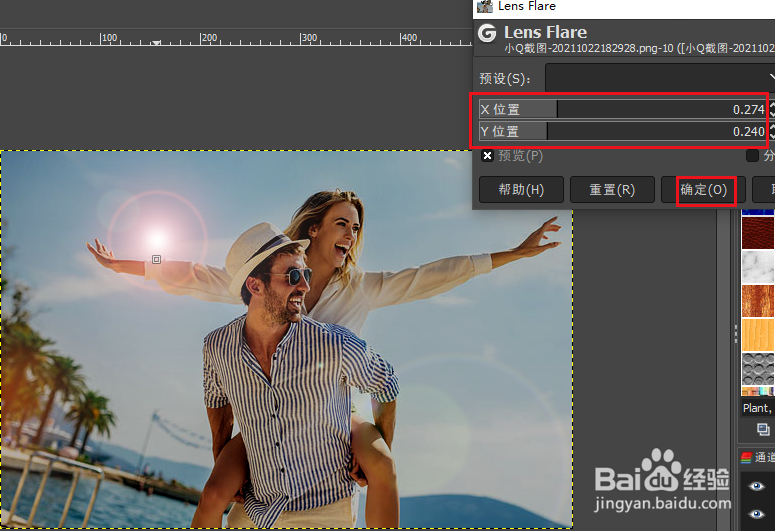Click the 'Plant,' pattern name field

[x=758, y=408]
